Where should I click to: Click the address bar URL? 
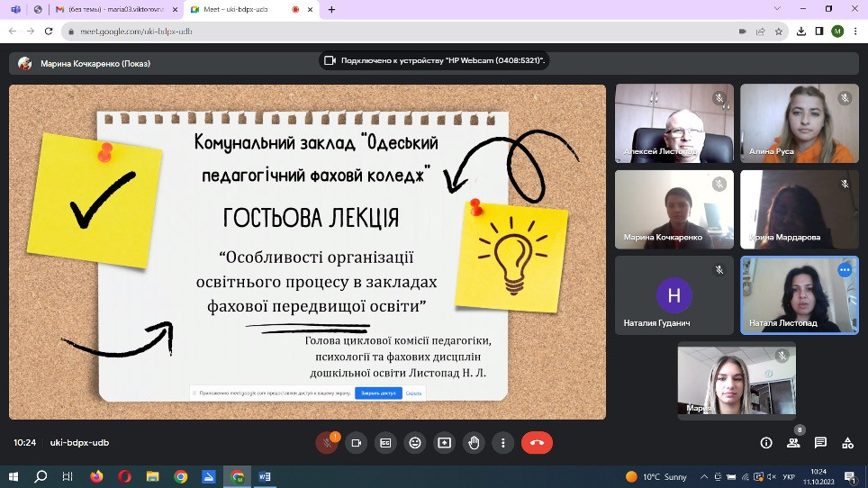click(x=136, y=32)
